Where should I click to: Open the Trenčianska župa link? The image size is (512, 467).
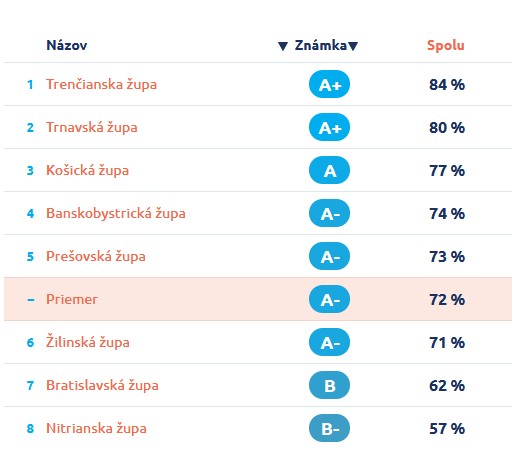click(x=101, y=84)
